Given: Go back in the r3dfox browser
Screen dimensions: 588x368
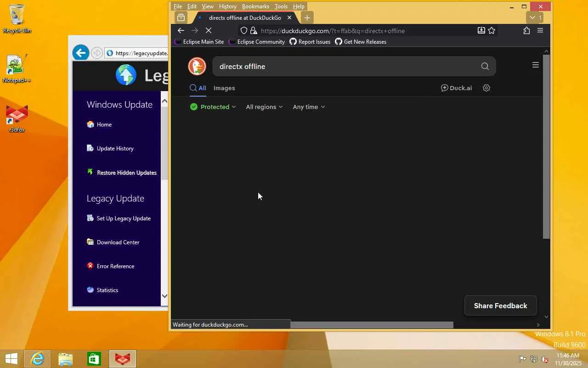Looking at the screenshot, I should click(181, 31).
